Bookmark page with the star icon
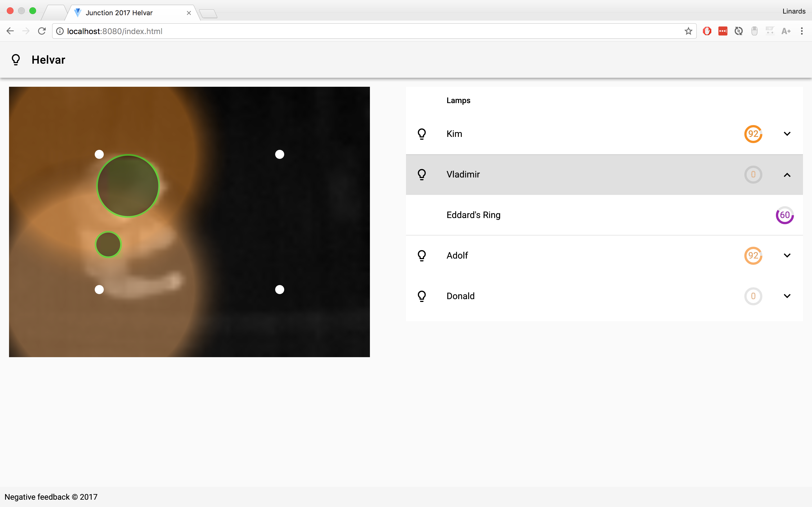 688,31
